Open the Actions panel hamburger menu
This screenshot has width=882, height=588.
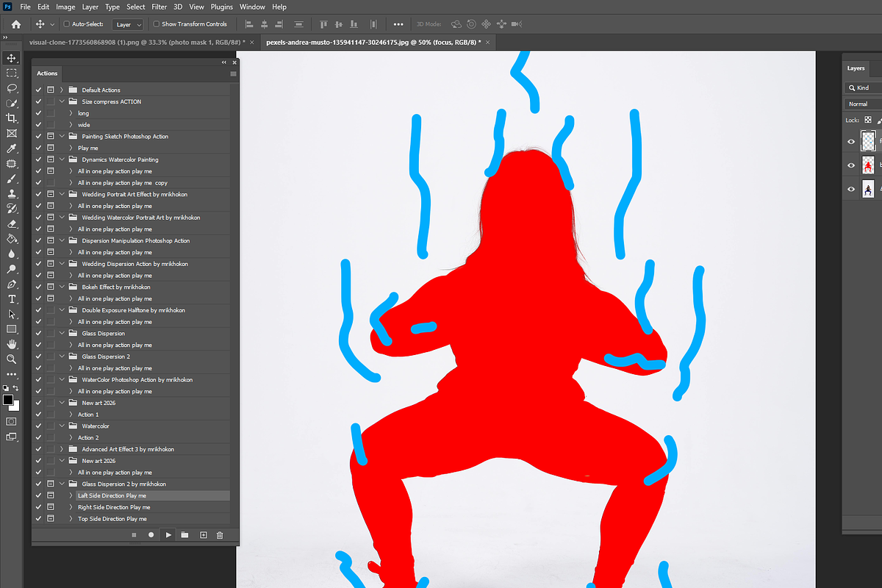(233, 73)
